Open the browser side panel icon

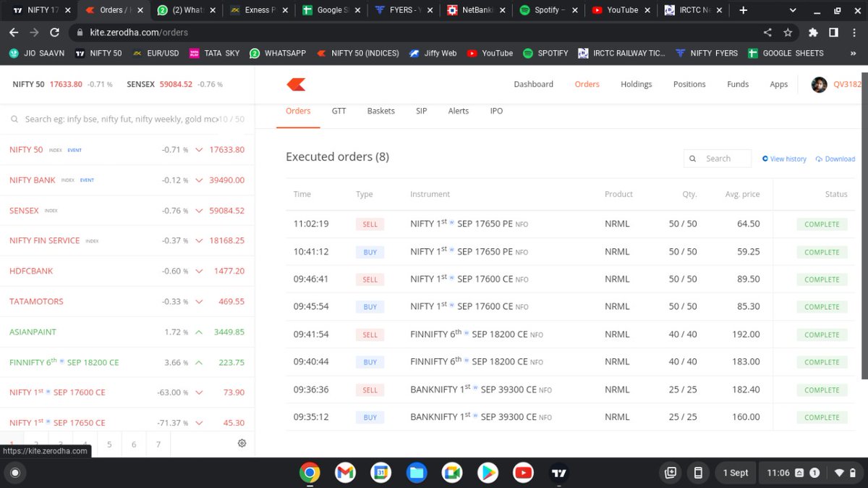(833, 33)
